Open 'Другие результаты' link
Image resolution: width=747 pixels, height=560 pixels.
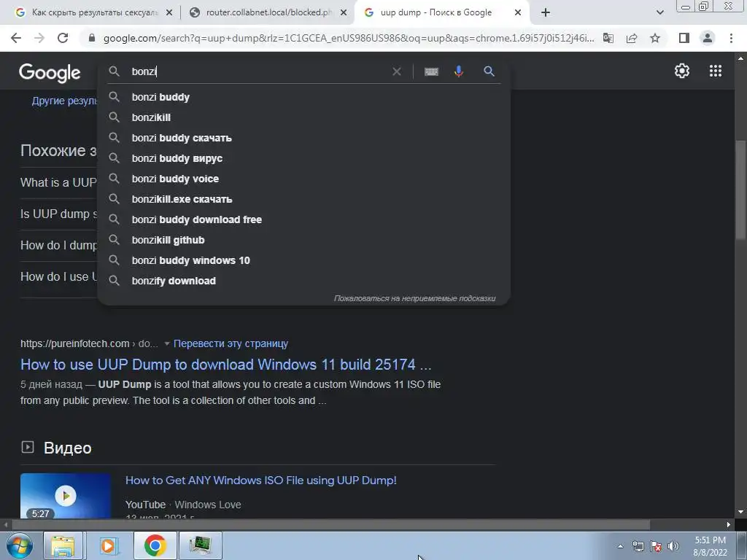pos(64,101)
